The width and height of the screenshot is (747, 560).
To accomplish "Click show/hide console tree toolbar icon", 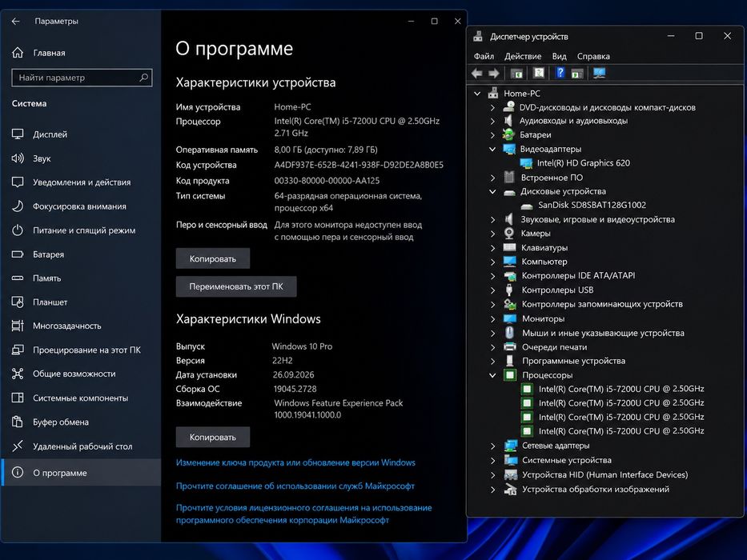I will (516, 74).
